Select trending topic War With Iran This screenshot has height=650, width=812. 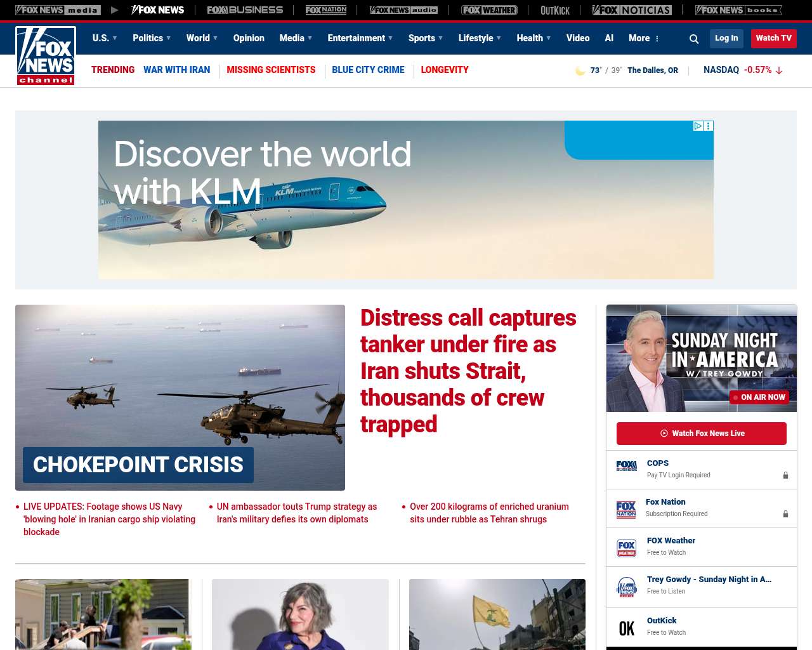tap(176, 70)
